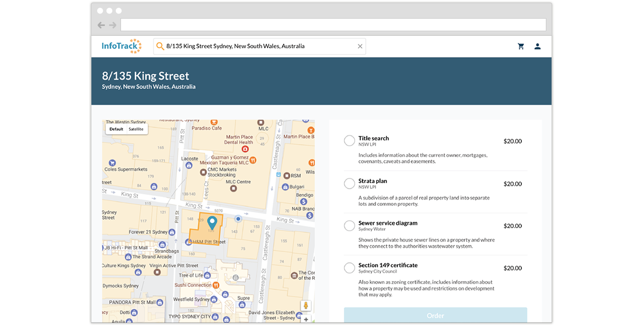Screen dimensions: 644x330
Task: Select the Strata plan radio option
Action: click(350, 183)
